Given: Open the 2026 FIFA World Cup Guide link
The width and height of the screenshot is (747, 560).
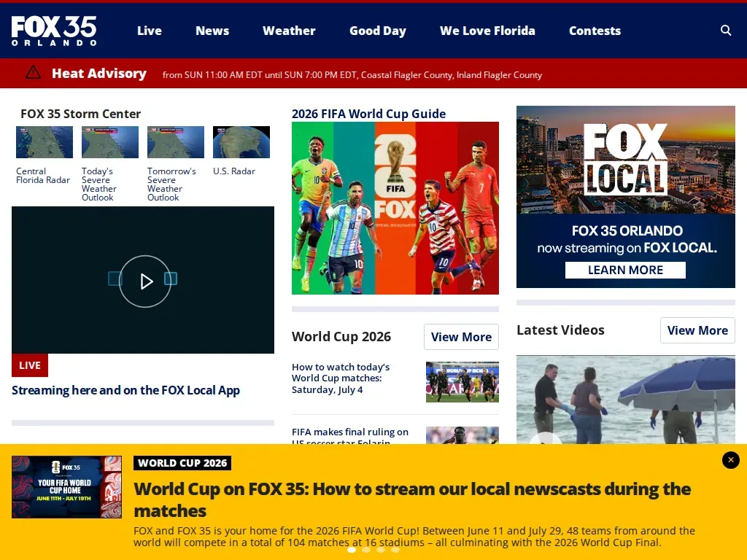Looking at the screenshot, I should click(368, 114).
